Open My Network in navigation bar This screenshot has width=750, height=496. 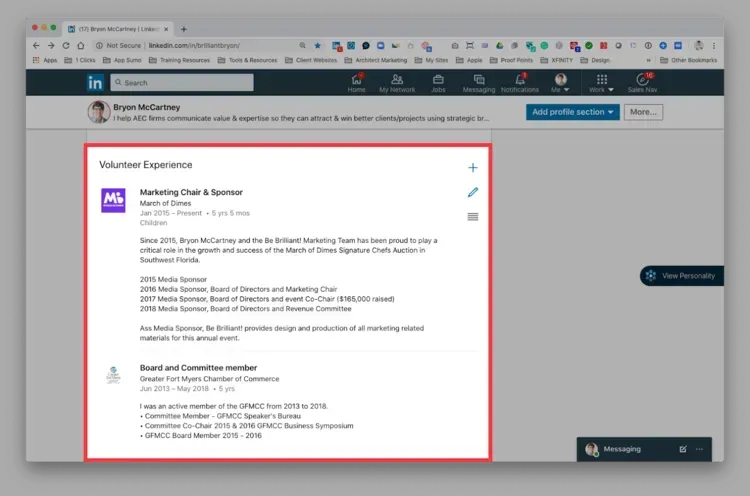[x=397, y=83]
